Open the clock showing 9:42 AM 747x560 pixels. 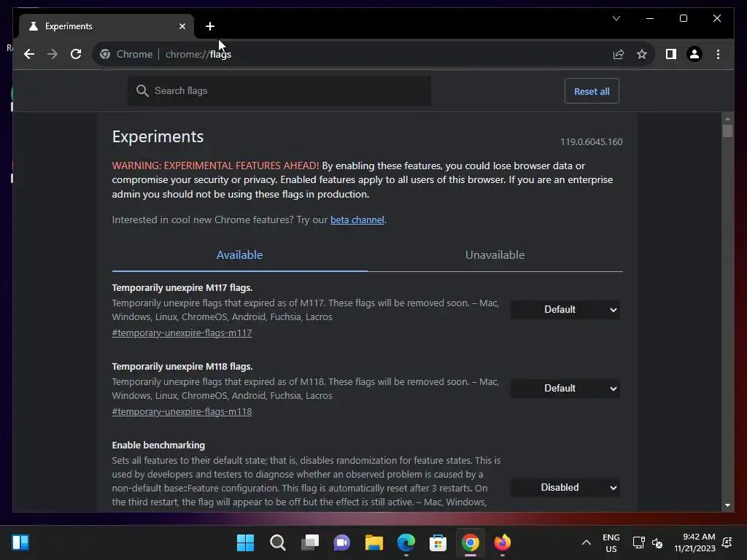point(694,542)
